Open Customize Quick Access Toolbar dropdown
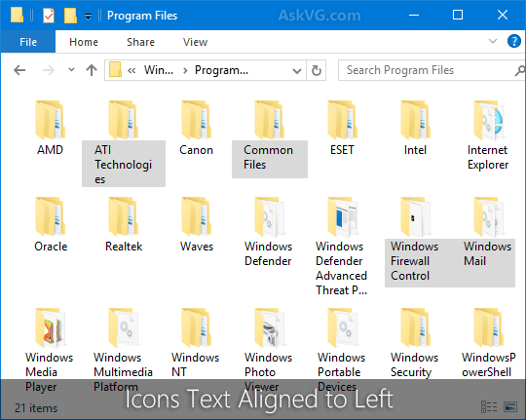The image size is (526, 420). click(x=88, y=17)
